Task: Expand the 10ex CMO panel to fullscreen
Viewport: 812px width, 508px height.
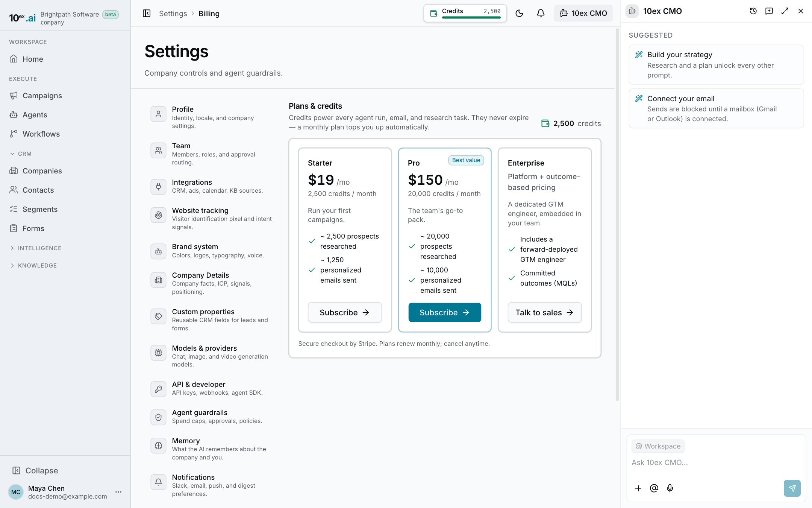Action: click(x=785, y=11)
